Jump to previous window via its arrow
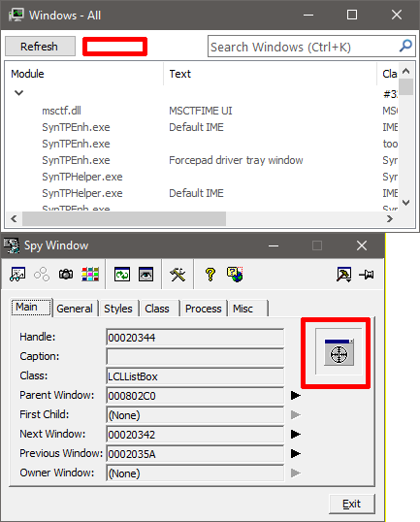This screenshot has width=420, height=522. [x=295, y=453]
